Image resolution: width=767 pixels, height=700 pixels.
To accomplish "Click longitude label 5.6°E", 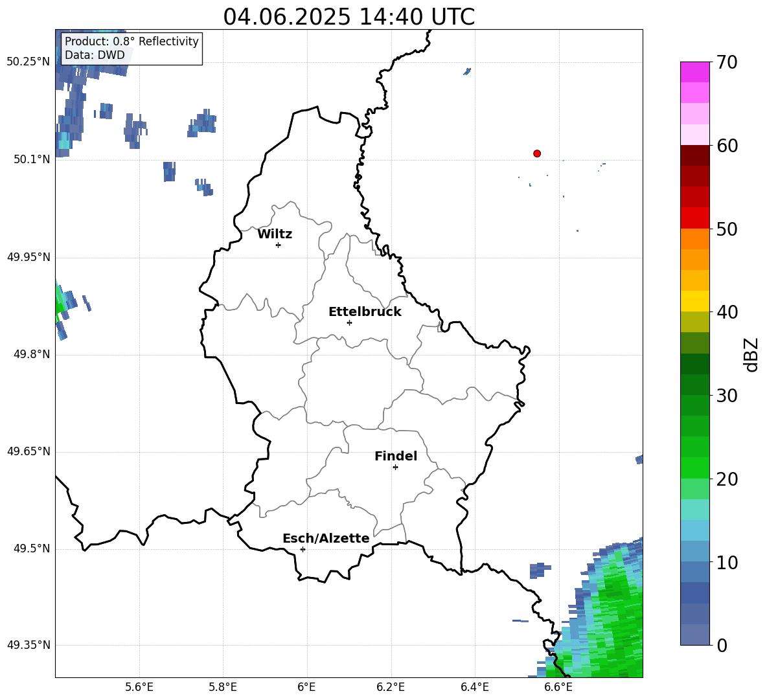I will pyautogui.click(x=139, y=687).
